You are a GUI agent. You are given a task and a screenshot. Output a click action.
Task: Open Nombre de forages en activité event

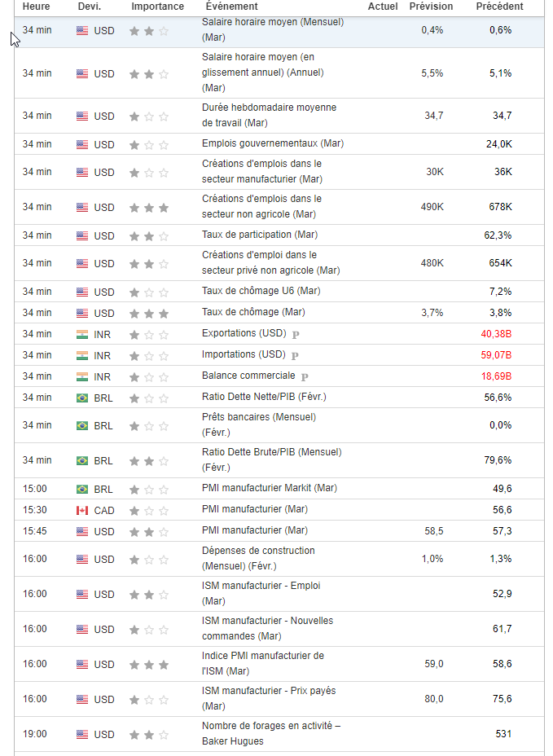point(270,733)
